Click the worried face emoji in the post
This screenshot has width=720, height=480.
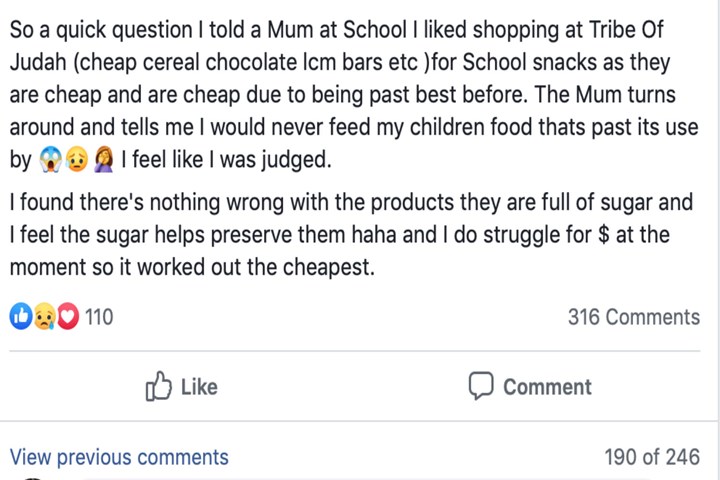coord(77,159)
